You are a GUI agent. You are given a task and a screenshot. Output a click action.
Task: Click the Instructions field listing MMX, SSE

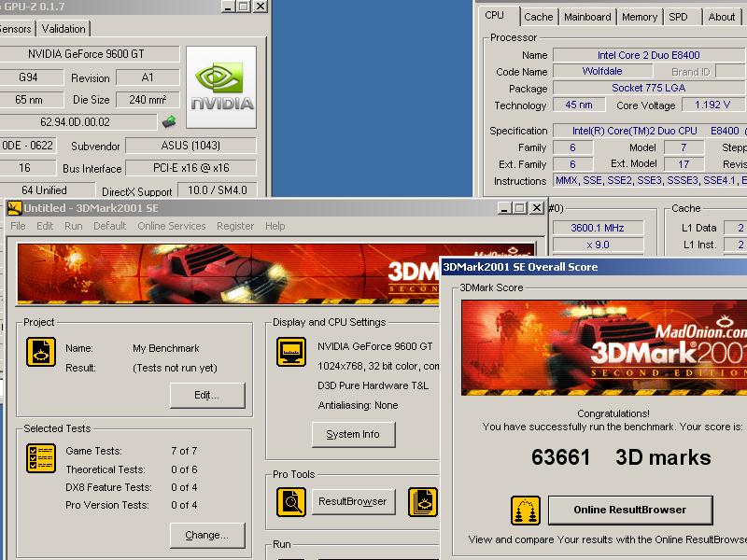[x=649, y=180]
